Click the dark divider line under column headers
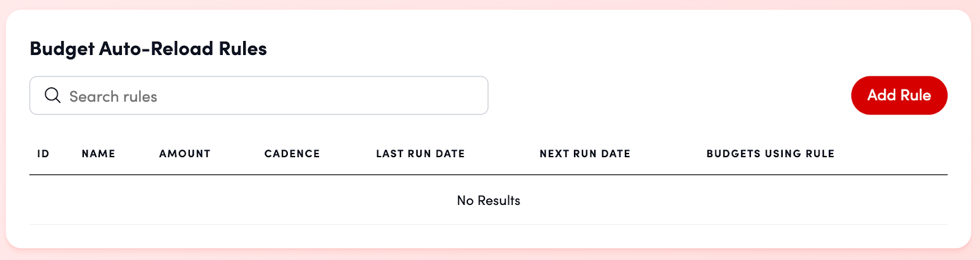This screenshot has width=980, height=260. [x=488, y=175]
